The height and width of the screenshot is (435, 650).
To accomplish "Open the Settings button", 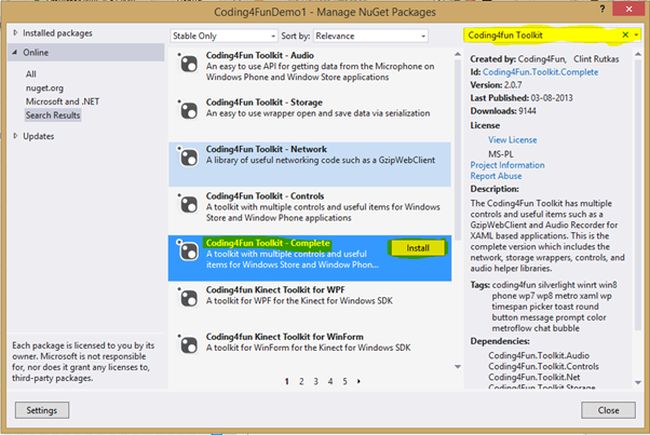I will tap(42, 410).
